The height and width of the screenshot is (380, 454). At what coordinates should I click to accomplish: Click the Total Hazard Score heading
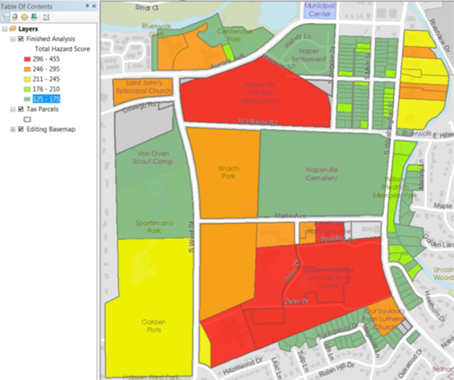62,49
